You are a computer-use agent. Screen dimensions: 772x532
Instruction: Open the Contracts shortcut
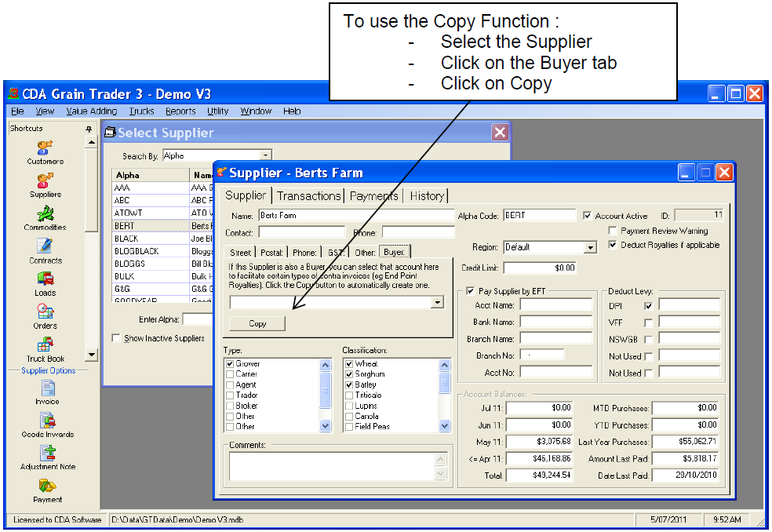(45, 246)
